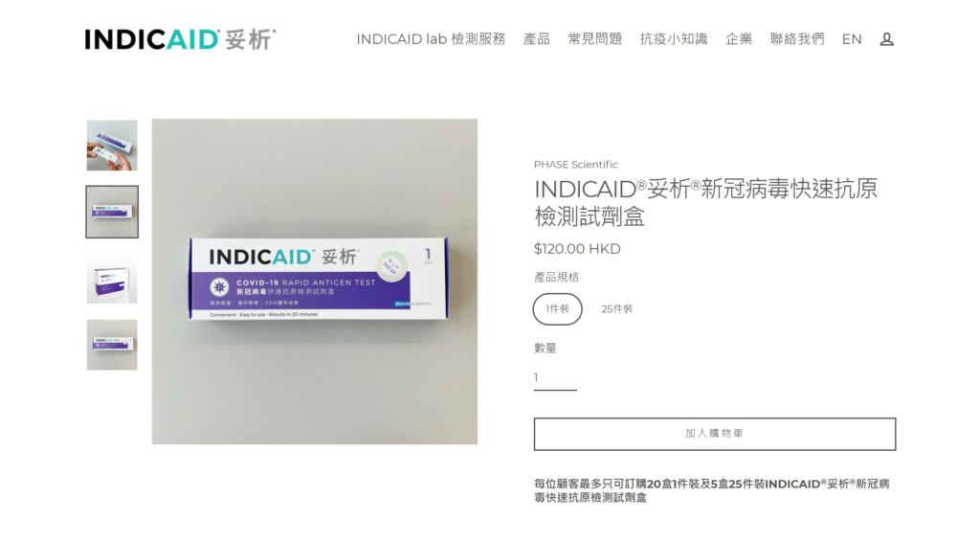Open INDICAID lab 檢測服務 menu
This screenshot has width=980, height=543.
(431, 39)
